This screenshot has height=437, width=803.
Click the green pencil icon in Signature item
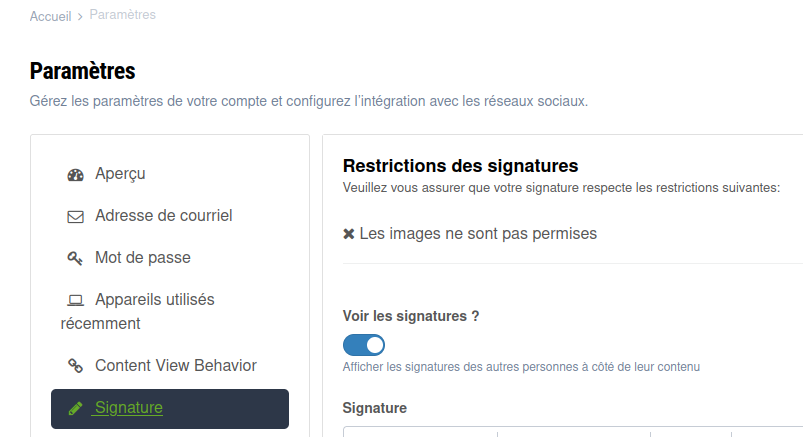point(75,408)
